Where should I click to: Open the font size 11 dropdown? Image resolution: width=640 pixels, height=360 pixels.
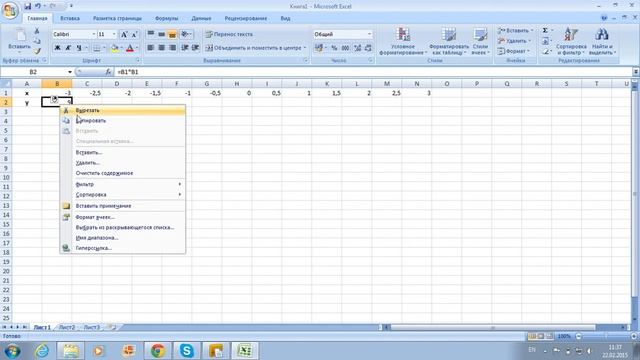tap(114, 34)
